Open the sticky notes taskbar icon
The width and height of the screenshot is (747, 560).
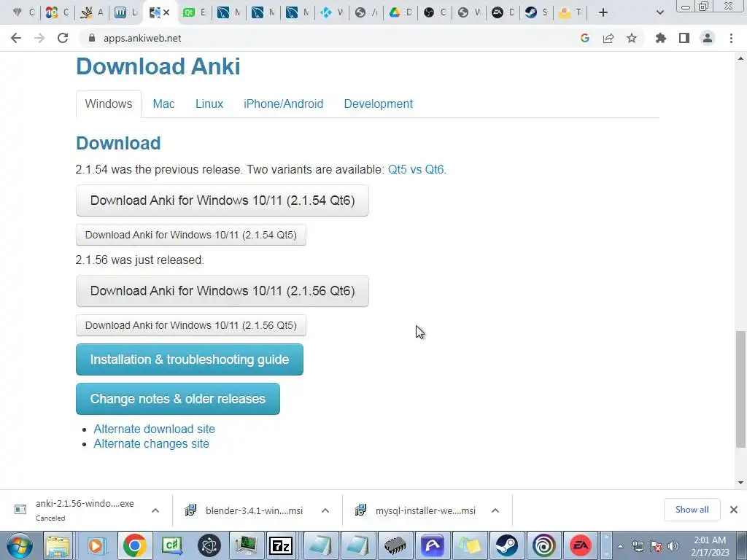coord(469,545)
